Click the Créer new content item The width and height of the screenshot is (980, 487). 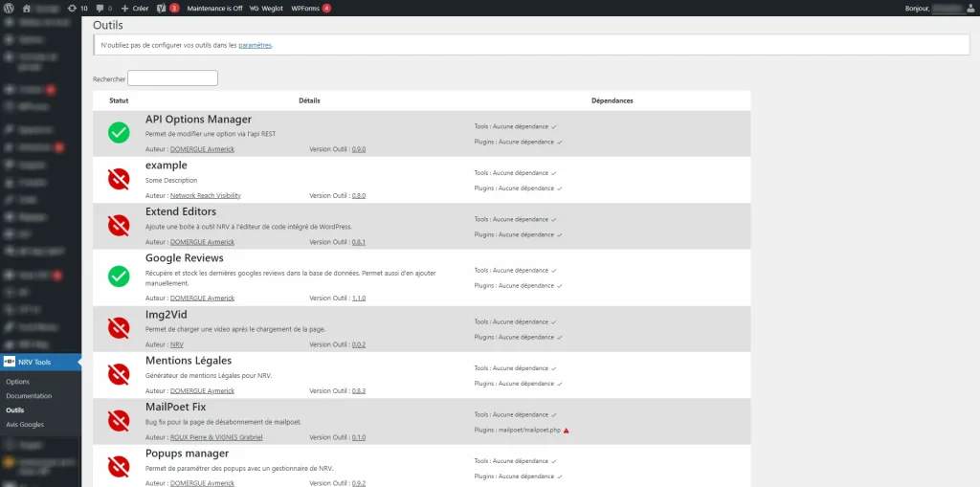pyautogui.click(x=134, y=8)
